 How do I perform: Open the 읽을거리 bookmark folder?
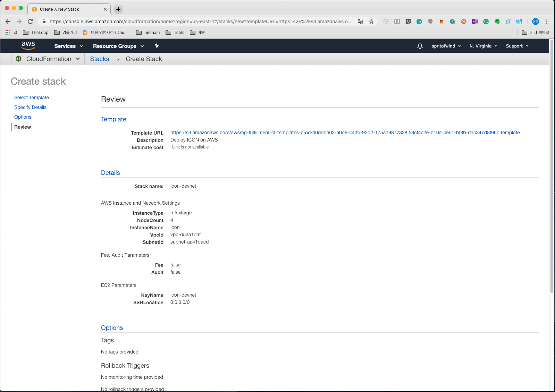tap(65, 32)
